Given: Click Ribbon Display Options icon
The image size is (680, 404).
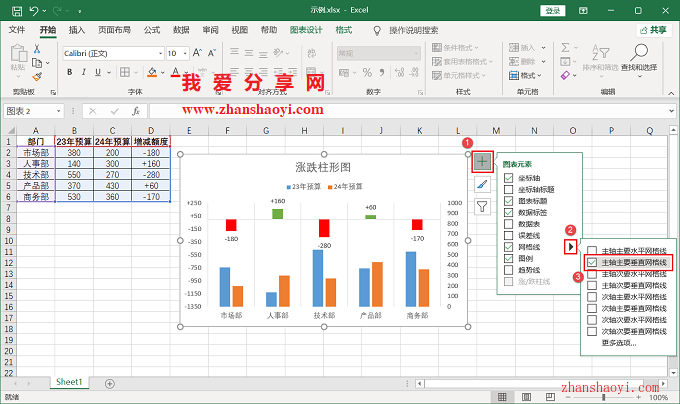Looking at the screenshot, I should click(583, 10).
